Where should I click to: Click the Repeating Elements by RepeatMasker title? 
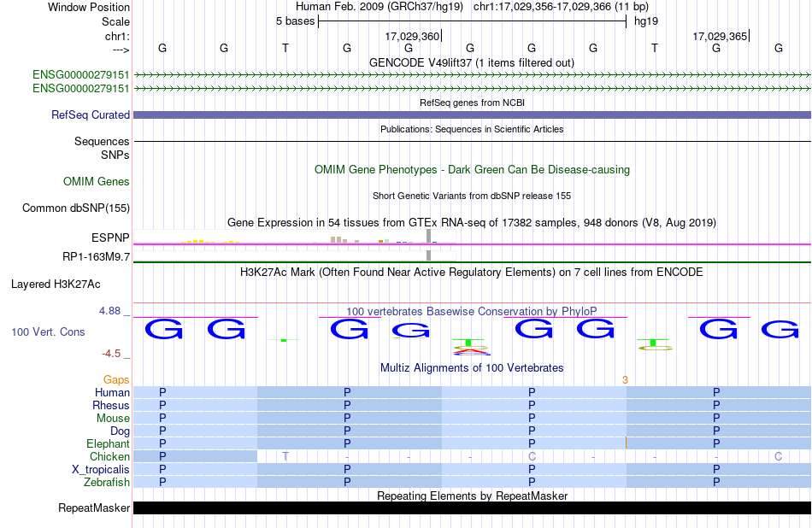tap(472, 496)
